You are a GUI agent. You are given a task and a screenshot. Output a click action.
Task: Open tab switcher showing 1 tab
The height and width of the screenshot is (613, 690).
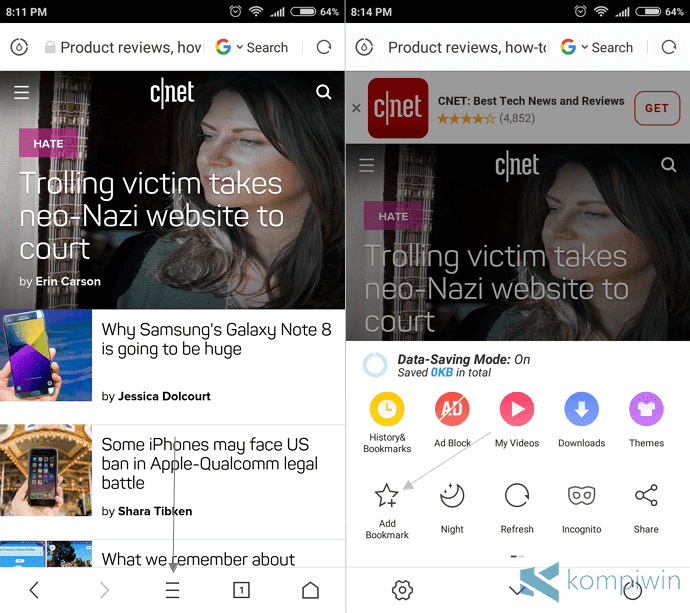pyautogui.click(x=241, y=590)
